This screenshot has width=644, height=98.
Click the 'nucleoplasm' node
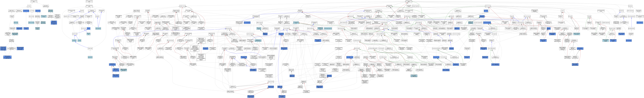[x=74, y=41]
